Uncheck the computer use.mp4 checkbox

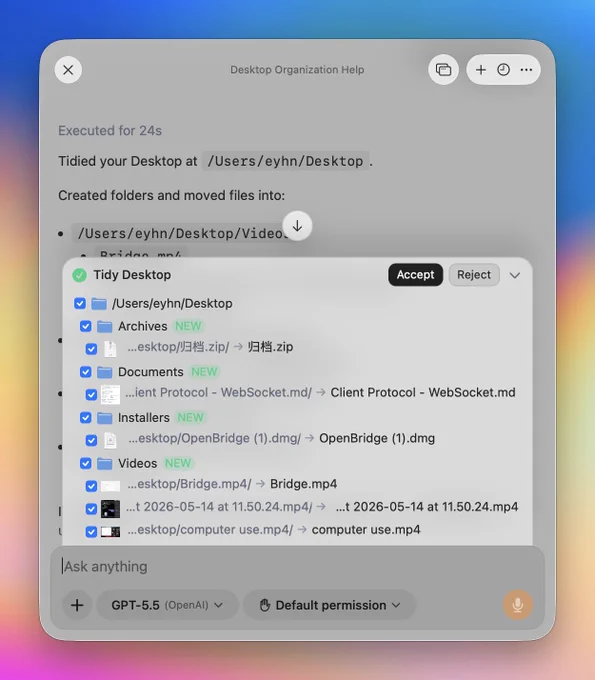[x=91, y=532]
